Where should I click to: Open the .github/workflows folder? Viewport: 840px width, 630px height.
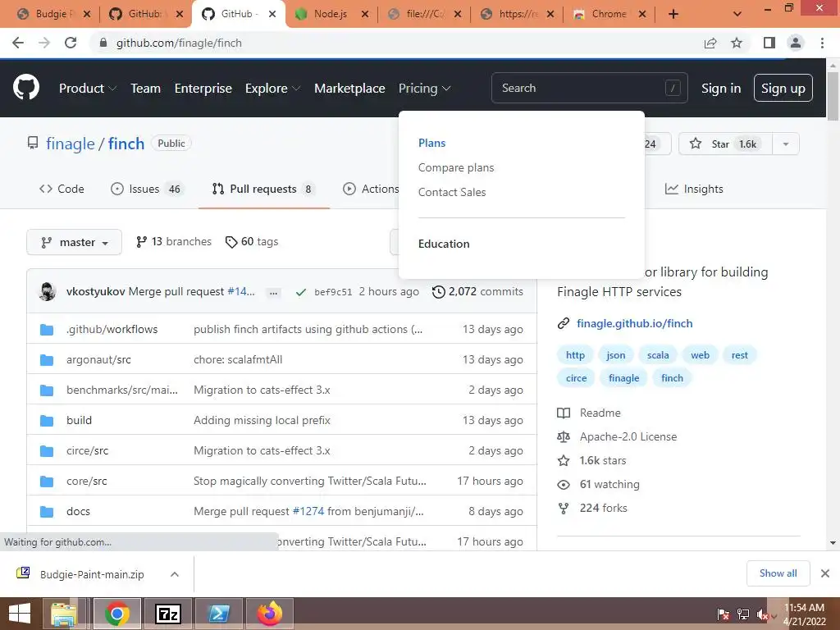coord(112,330)
